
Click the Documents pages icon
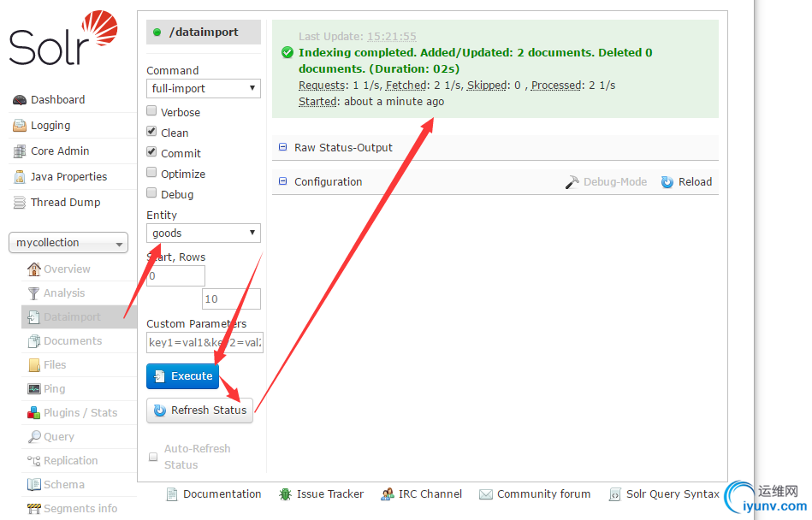click(33, 341)
